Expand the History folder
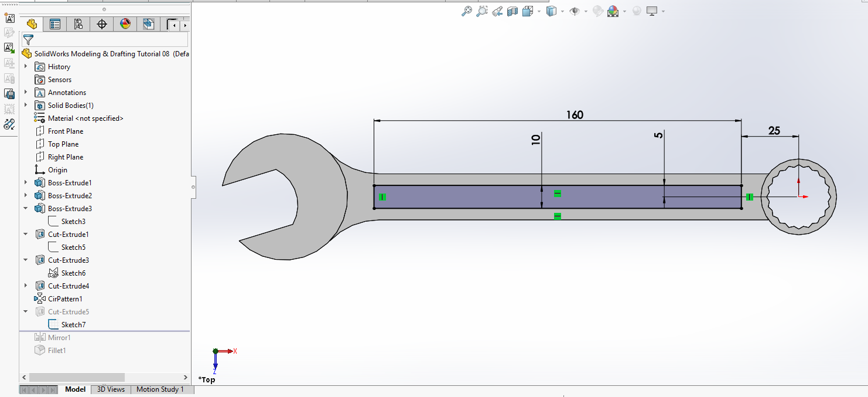The image size is (868, 397). click(x=26, y=67)
